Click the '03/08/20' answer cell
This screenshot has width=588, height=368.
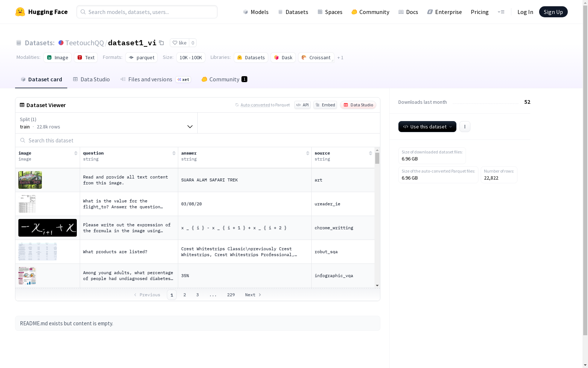tap(245, 204)
